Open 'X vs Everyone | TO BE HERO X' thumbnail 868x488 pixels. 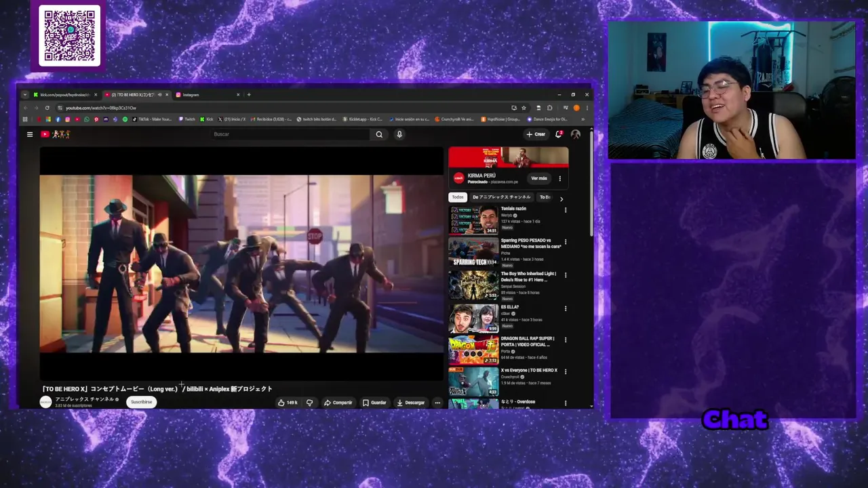(474, 382)
